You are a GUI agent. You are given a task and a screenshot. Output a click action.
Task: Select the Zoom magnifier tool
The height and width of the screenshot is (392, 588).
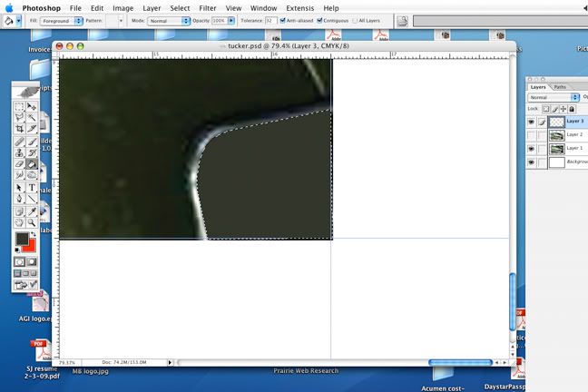pyautogui.click(x=32, y=222)
